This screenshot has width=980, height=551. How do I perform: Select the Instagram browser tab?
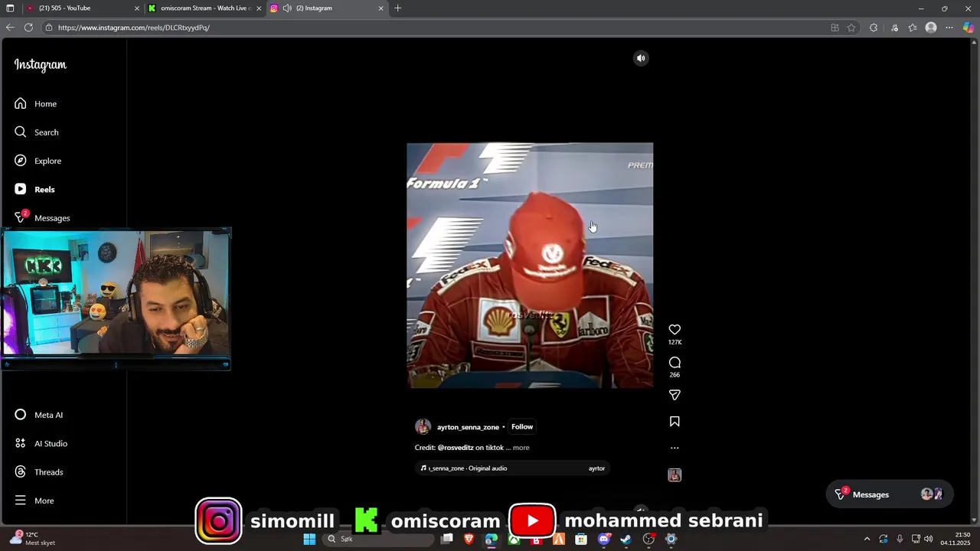click(x=328, y=8)
